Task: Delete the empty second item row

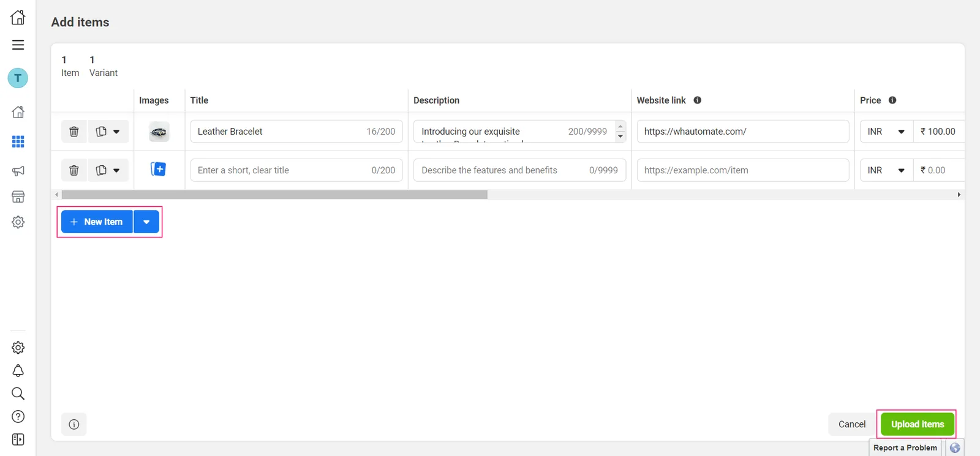Action: (x=73, y=170)
